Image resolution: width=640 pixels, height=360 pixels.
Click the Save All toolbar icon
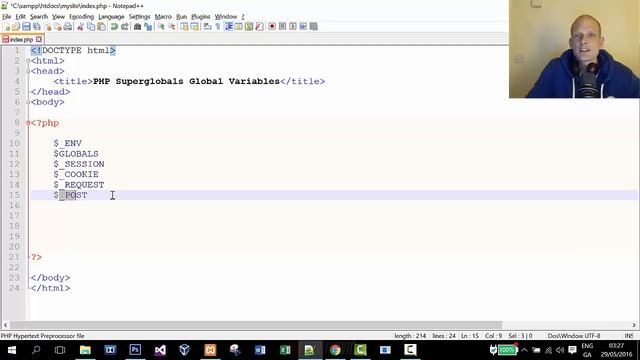(x=37, y=27)
